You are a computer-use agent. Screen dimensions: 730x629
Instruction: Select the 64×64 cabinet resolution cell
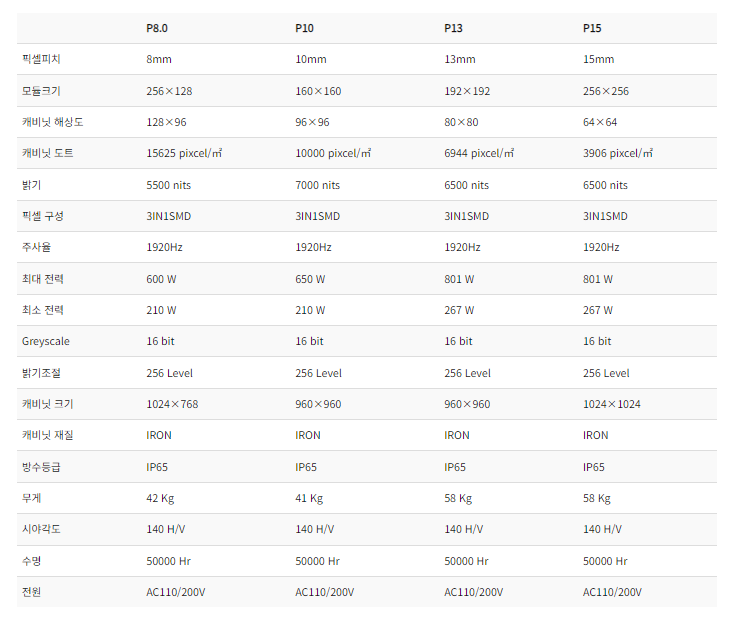pos(600,122)
